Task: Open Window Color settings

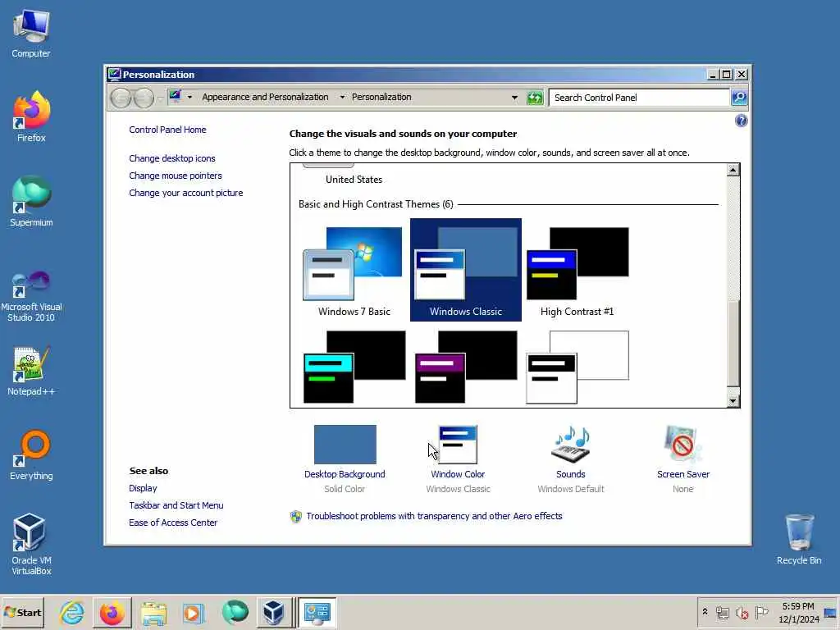Action: (458, 459)
